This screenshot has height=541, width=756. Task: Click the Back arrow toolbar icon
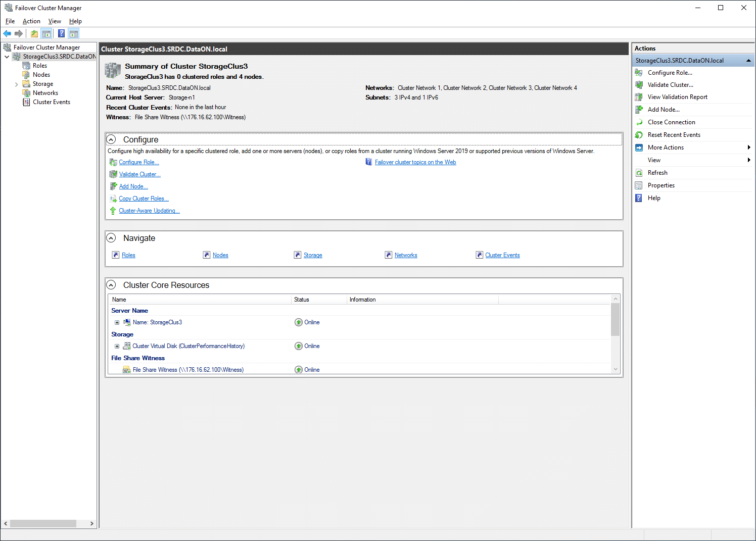coord(7,34)
